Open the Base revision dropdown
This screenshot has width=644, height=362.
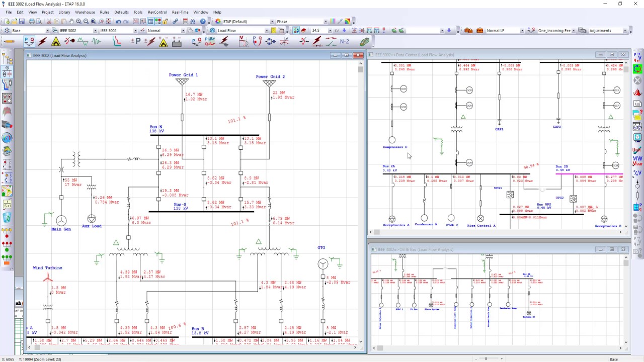(x=47, y=31)
